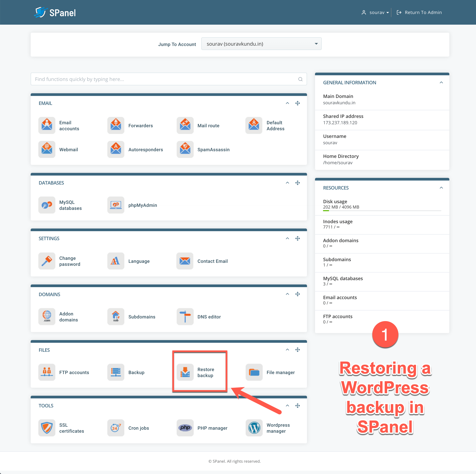Open the Restore backup icon
Viewport: 476px width, 474px height.
185,372
